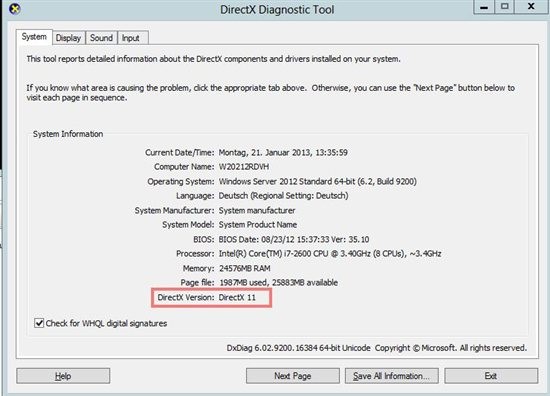Click the 'Language:' label
550x396 pixels.
(195, 196)
